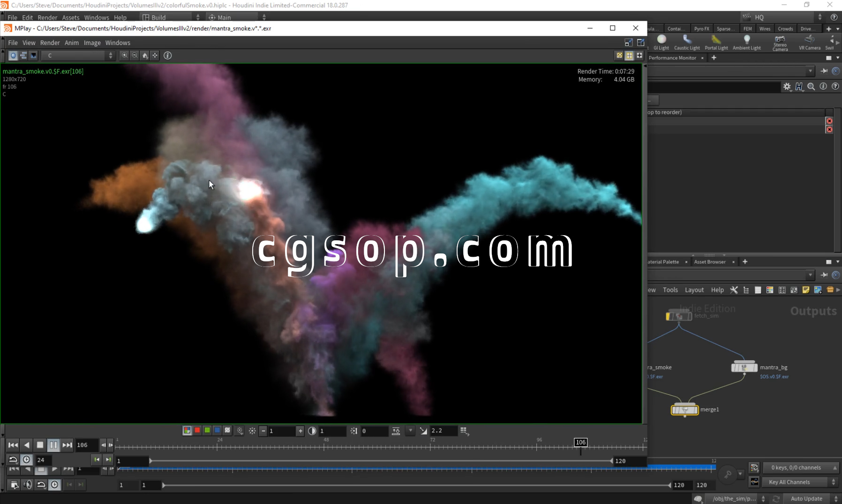Image resolution: width=842 pixels, height=504 pixels.
Task: Select the GI Light shelf tool
Action: [661, 42]
